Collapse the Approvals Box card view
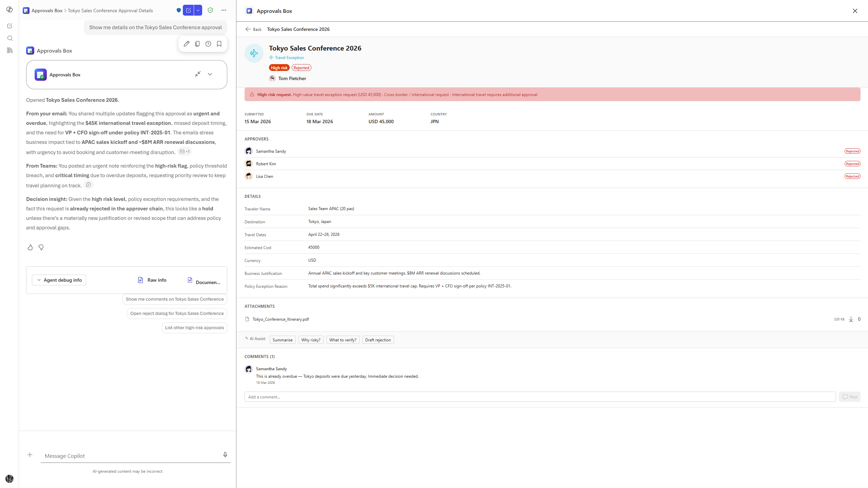The image size is (868, 488). pos(198,74)
